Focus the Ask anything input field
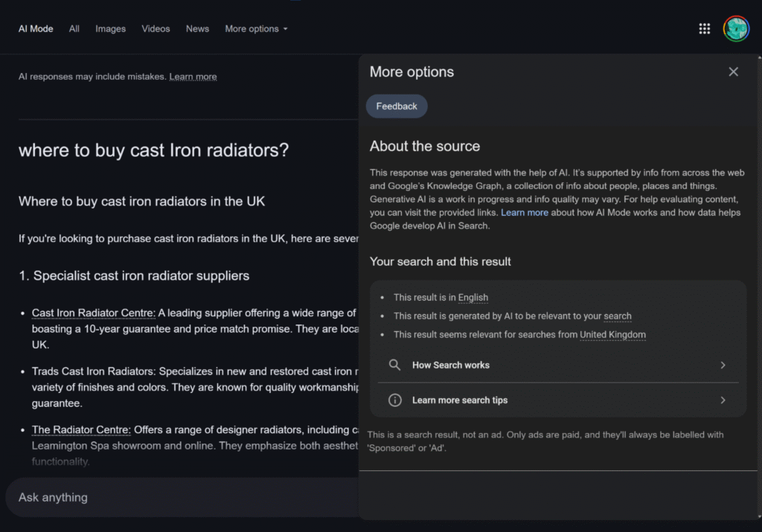This screenshot has height=532, width=762. (x=179, y=497)
